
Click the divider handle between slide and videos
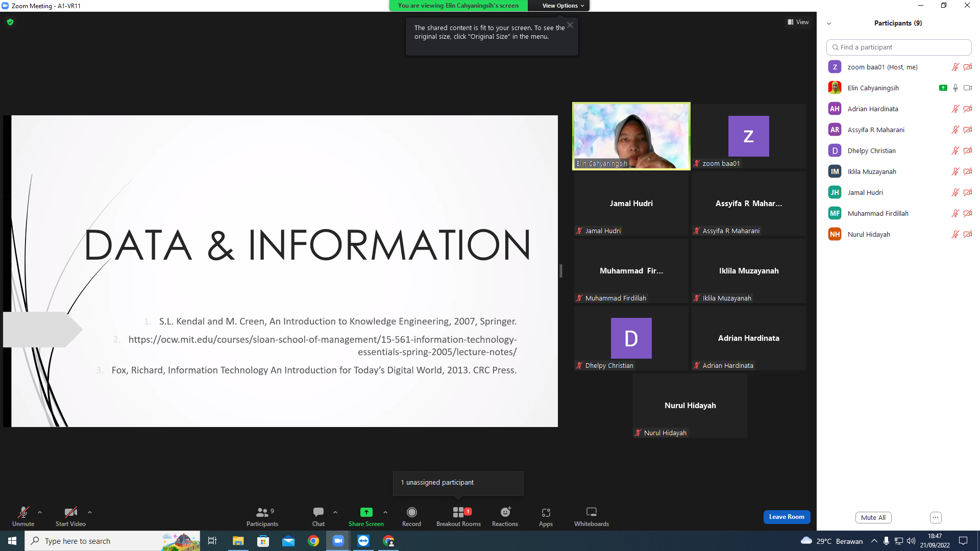[x=561, y=271]
